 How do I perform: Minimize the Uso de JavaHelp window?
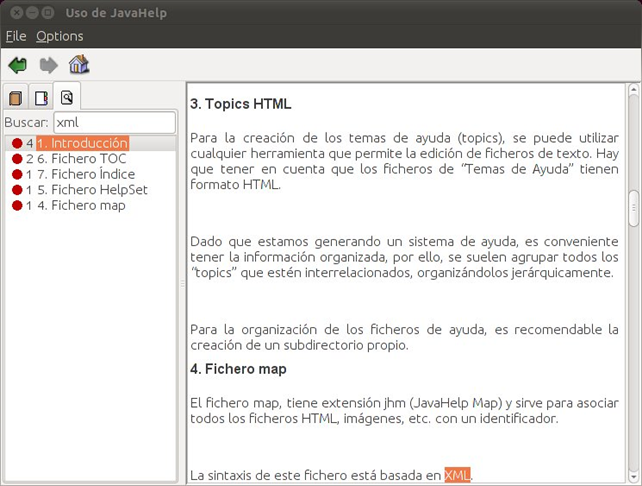coord(32,13)
